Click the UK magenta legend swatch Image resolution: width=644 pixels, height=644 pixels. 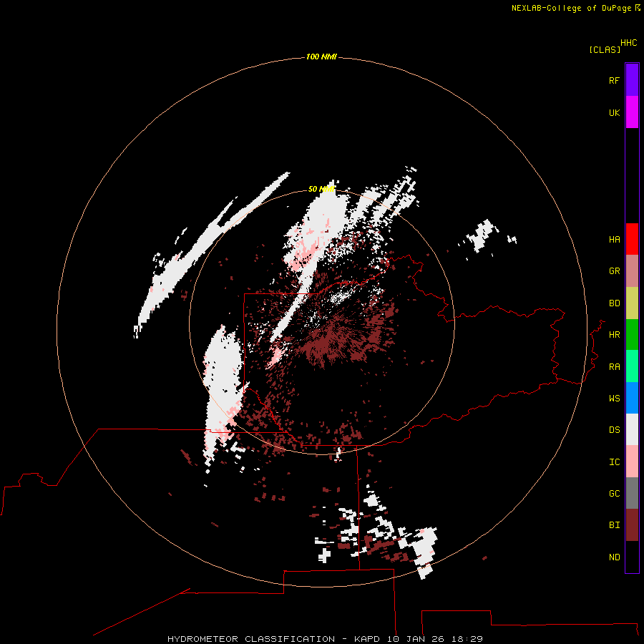(x=632, y=112)
